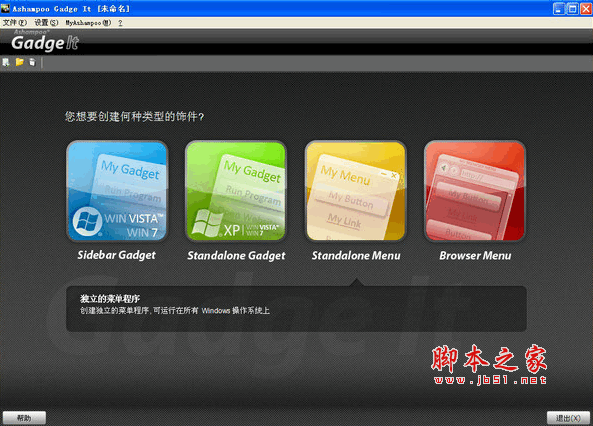Maximize the Ashampoo Gadge It window

[573, 9]
